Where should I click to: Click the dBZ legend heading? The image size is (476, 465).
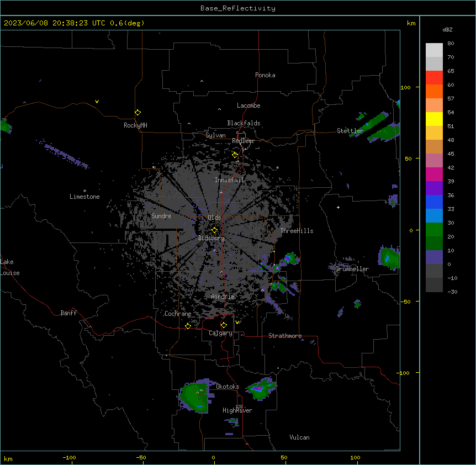[447, 29]
